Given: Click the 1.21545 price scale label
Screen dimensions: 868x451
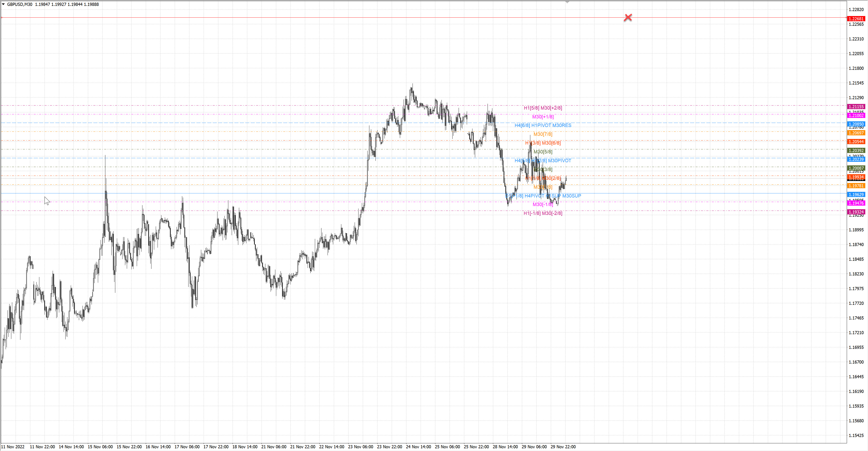Looking at the screenshot, I should click(856, 83).
